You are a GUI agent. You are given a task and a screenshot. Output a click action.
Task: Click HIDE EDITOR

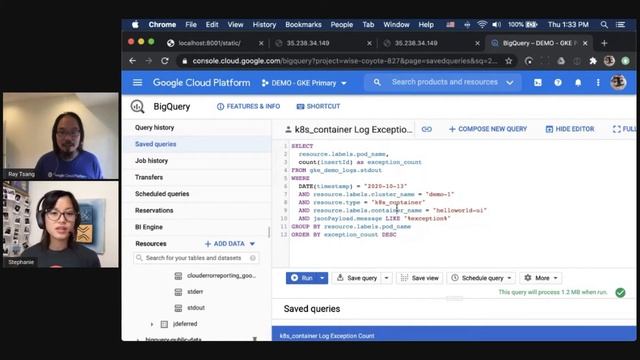click(x=570, y=129)
